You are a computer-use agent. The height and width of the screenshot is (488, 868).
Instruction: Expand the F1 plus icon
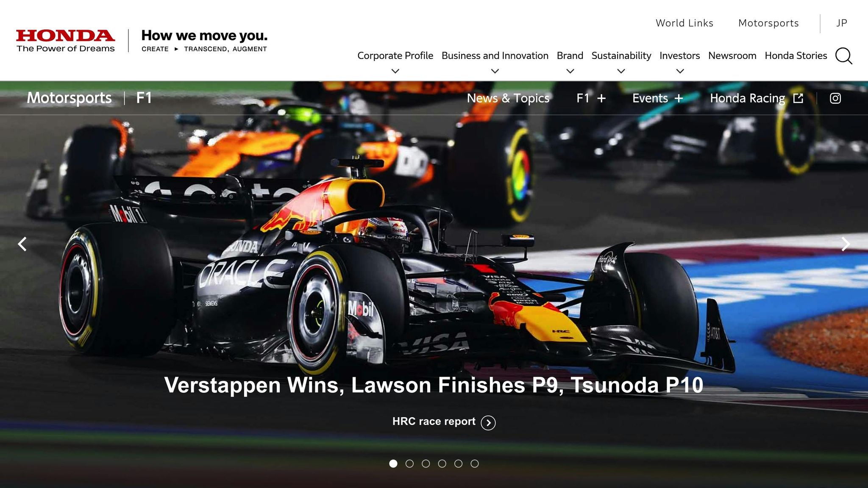[601, 98]
